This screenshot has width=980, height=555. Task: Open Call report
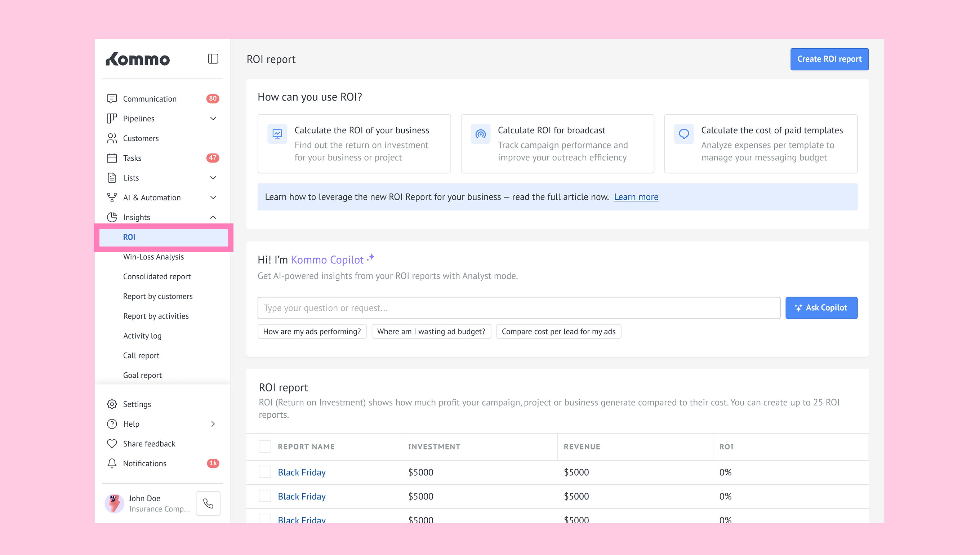(x=141, y=356)
